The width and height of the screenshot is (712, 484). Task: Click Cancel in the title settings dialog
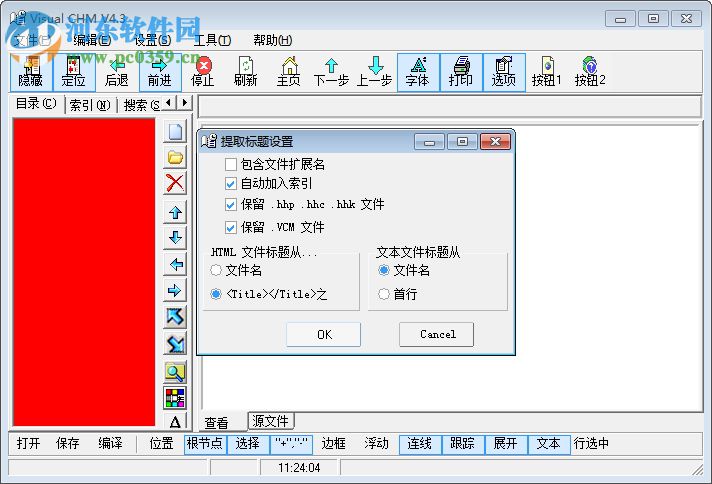click(x=436, y=335)
